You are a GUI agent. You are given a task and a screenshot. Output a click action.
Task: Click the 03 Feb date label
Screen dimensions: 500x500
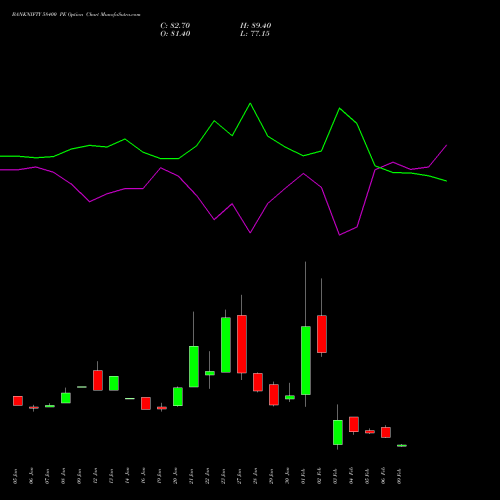click(335, 476)
